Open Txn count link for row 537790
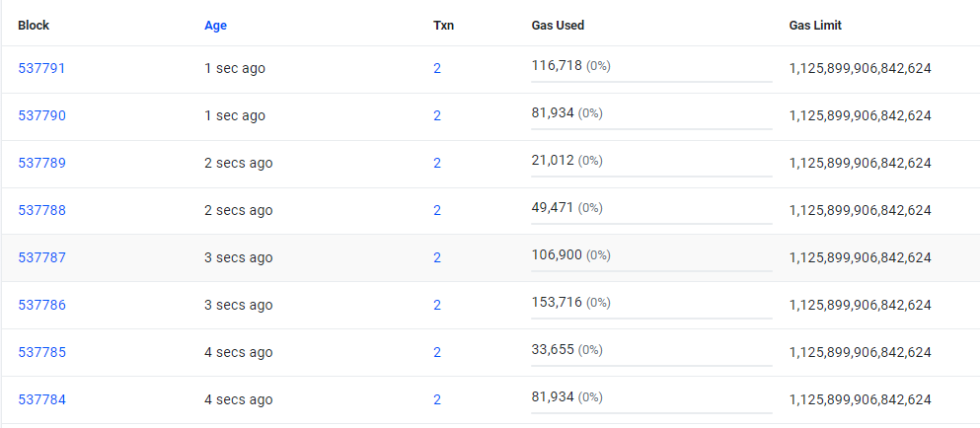 click(x=437, y=115)
